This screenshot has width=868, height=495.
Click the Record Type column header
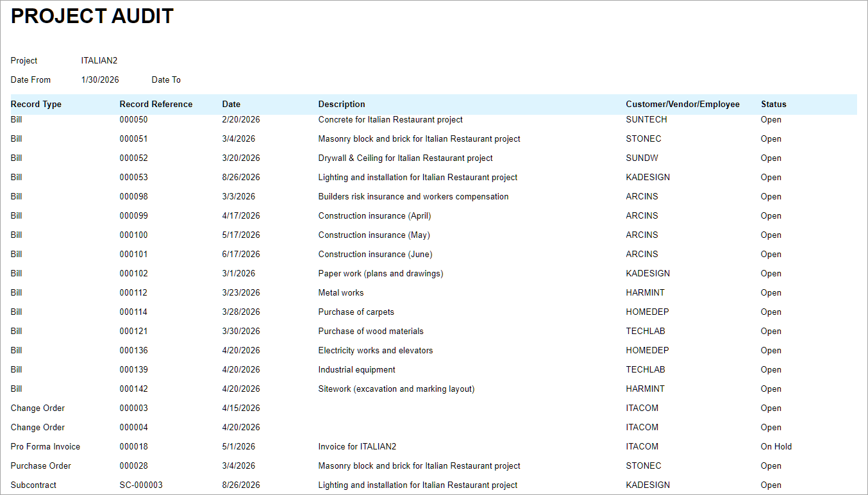coord(36,104)
